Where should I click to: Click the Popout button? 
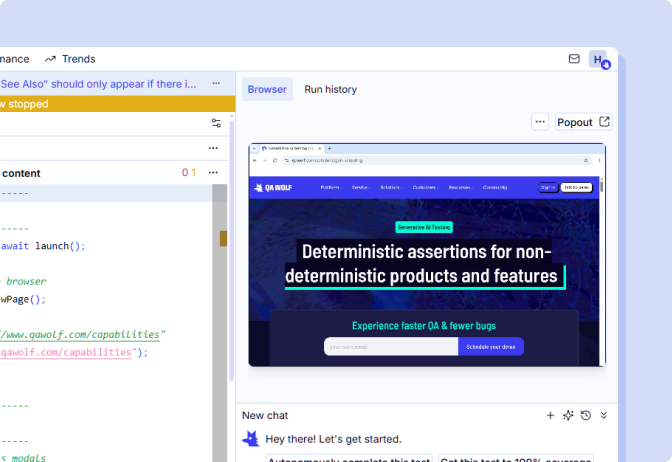pos(583,122)
